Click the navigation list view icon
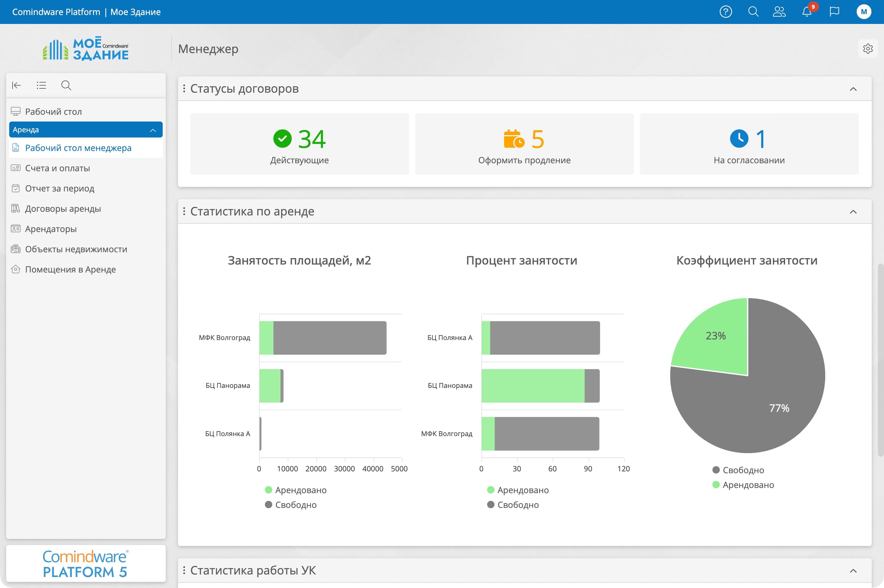Viewport: 884px width, 588px height. coord(41,86)
